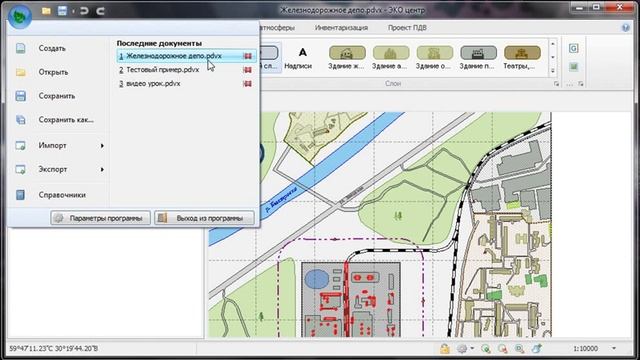Switch to the Проект ПДВ ribbon tab
The width and height of the screenshot is (640, 360).
click(407, 28)
